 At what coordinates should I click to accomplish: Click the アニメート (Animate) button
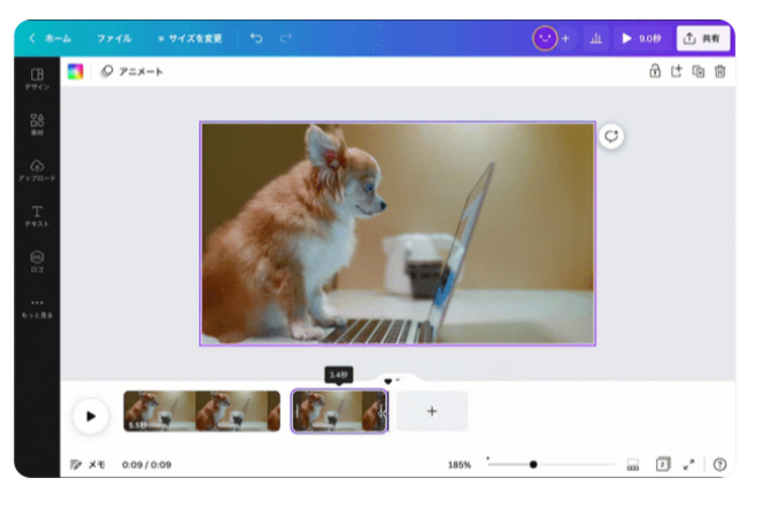pos(132,71)
